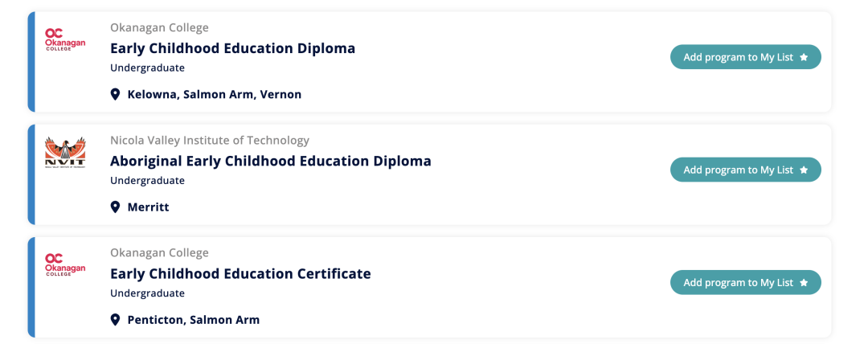Viewport: 868px width, 344px height.
Task: Click the location pin beside Merritt
Action: pyautogui.click(x=115, y=207)
